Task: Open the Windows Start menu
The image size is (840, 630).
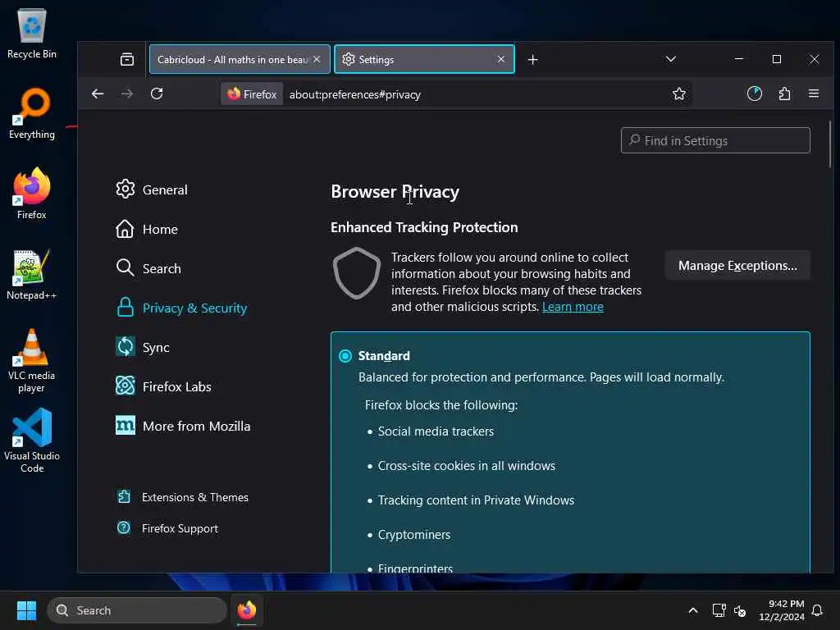Action: pyautogui.click(x=26, y=610)
